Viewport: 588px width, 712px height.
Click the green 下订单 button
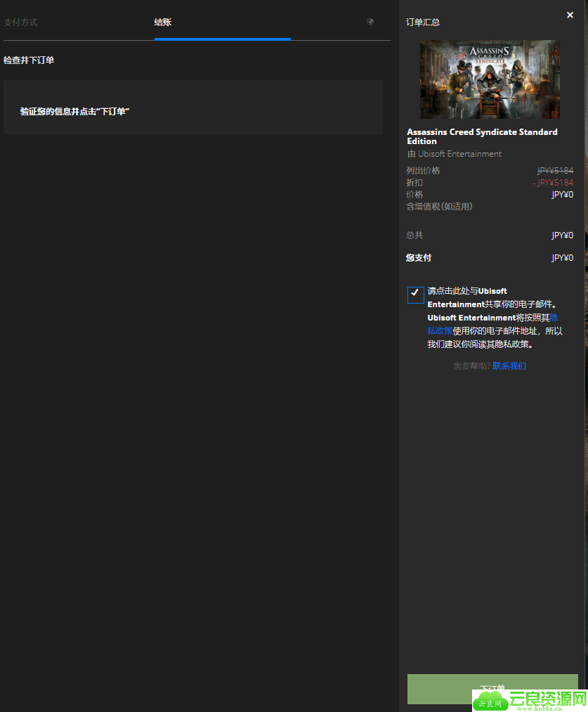(492, 688)
